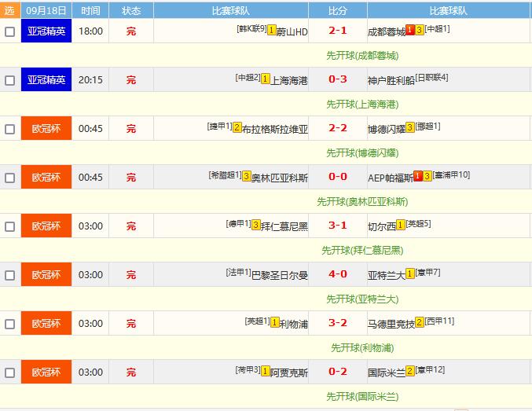Check the box for 拜仁慕尼黑 vs 切尔西

pos(10,226)
